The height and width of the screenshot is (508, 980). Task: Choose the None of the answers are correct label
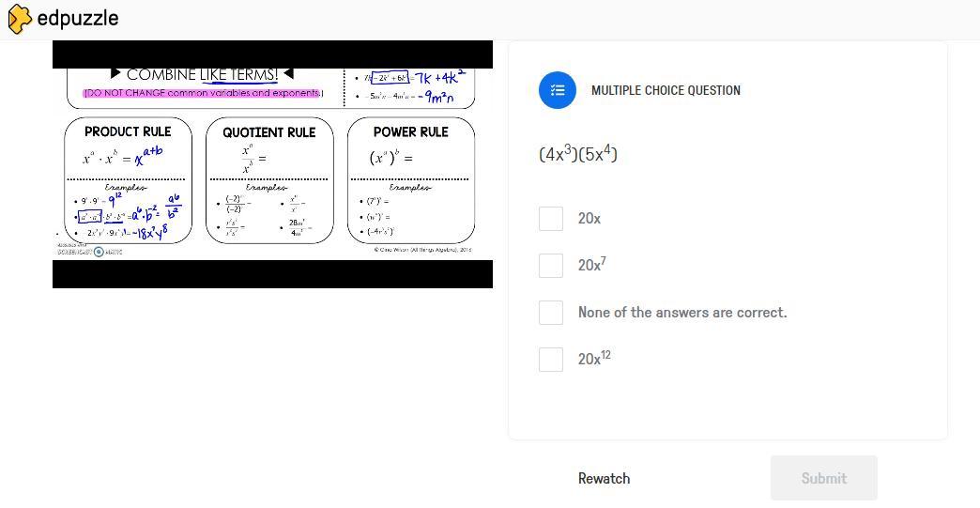682,313
